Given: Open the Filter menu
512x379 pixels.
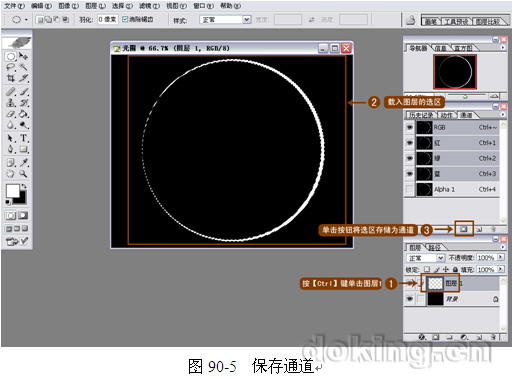Looking at the screenshot, I should (x=149, y=6).
